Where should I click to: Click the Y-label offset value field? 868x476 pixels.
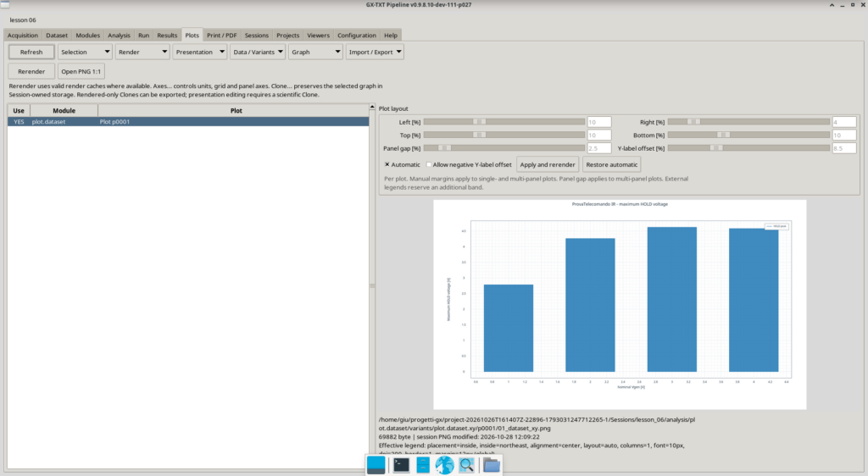844,149
